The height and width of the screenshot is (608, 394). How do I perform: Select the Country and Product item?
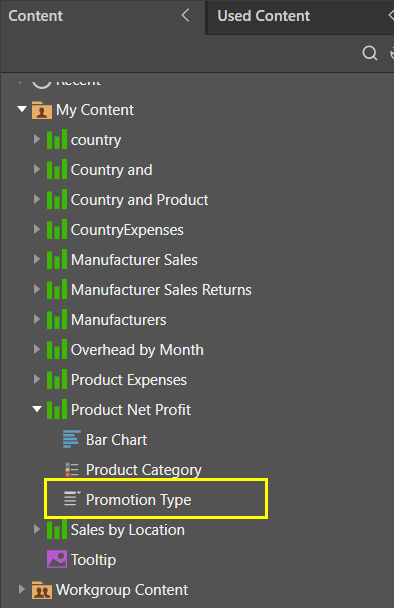pyautogui.click(x=140, y=200)
